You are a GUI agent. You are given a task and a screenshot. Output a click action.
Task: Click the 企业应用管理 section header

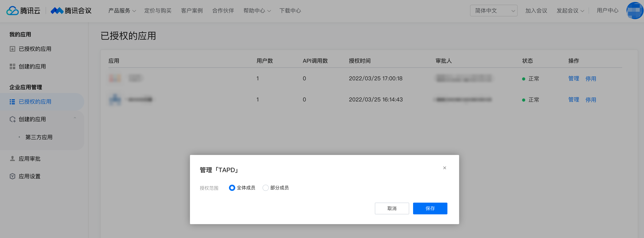[x=26, y=87]
